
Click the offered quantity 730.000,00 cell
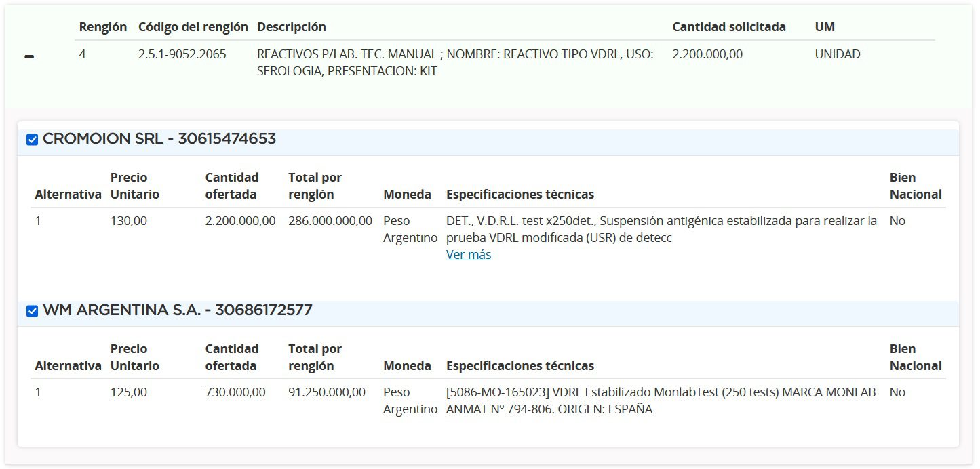pos(235,392)
